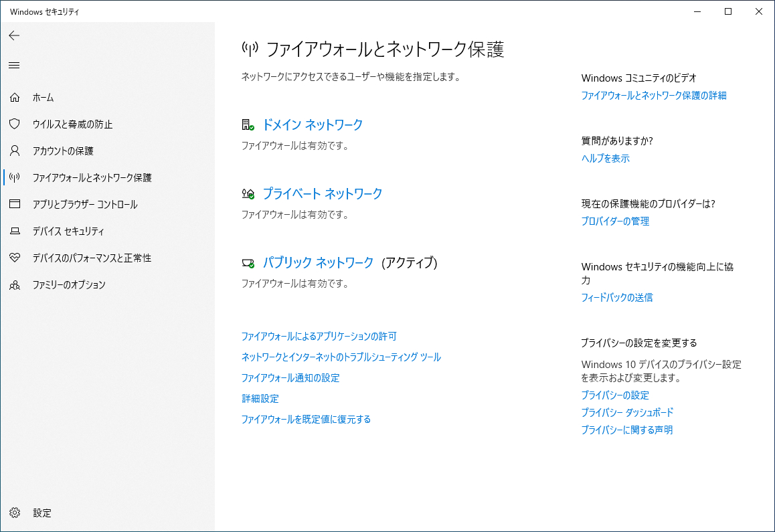
Task: Open プロバイダーの管理 link
Action: (x=615, y=221)
